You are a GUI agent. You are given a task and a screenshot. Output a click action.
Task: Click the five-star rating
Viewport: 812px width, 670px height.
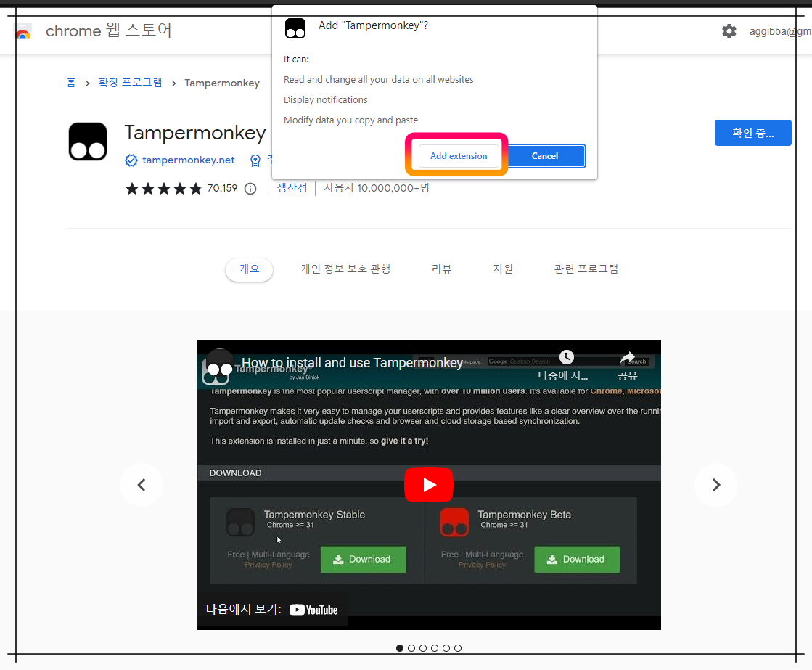[x=164, y=189]
